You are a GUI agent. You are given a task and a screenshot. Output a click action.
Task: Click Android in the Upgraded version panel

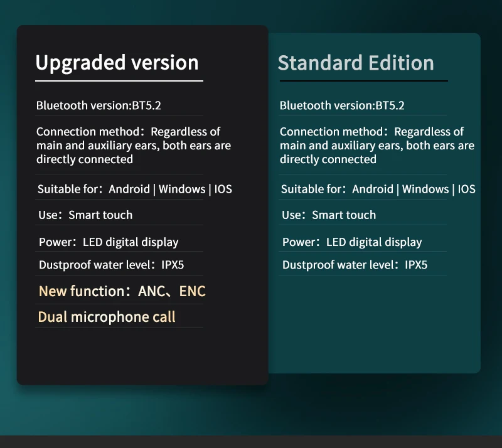(129, 189)
